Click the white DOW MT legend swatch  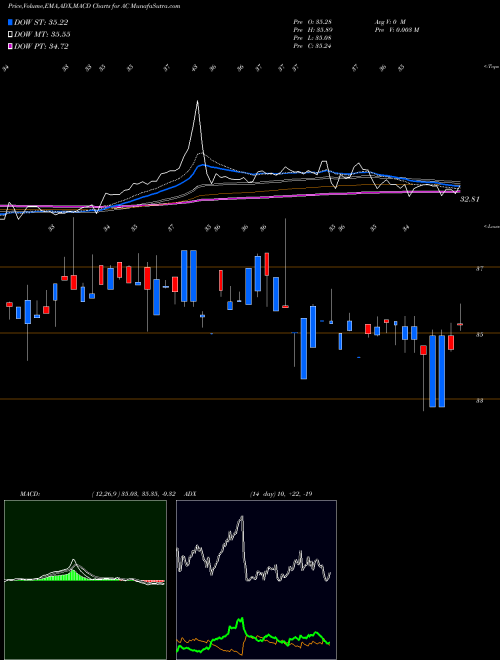tap(11, 35)
